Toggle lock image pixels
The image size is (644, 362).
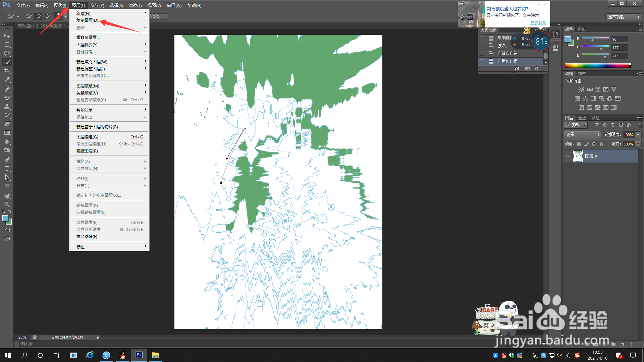586,144
